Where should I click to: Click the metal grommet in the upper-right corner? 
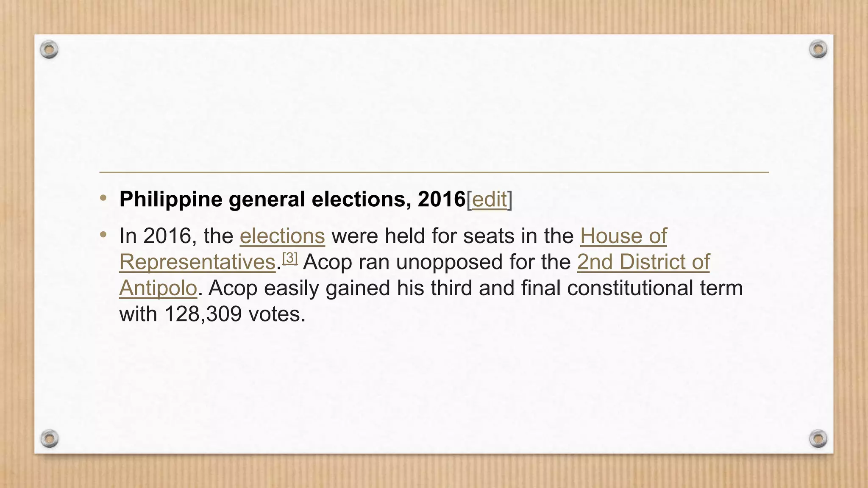click(x=818, y=49)
